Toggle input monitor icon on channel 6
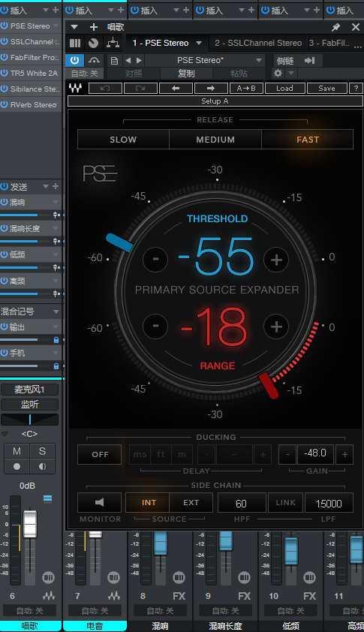This screenshot has width=364, height=632. coord(42,466)
